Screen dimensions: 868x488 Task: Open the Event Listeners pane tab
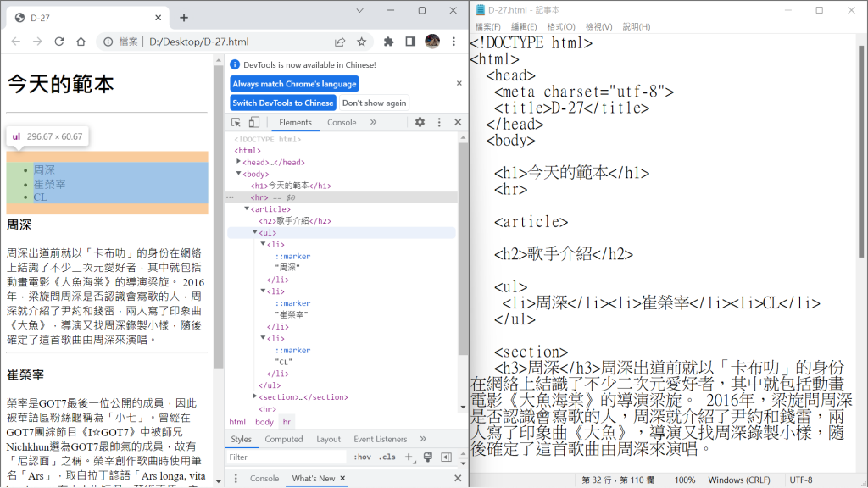pyautogui.click(x=381, y=439)
